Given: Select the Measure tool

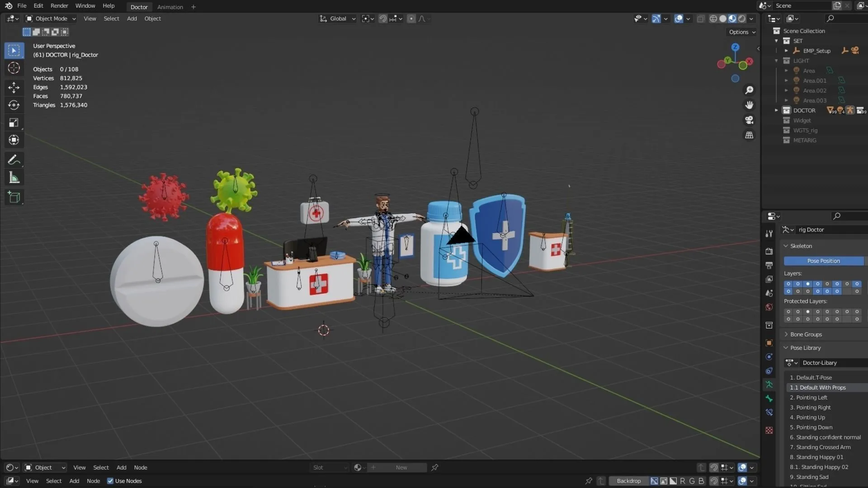Looking at the screenshot, I should tap(14, 178).
